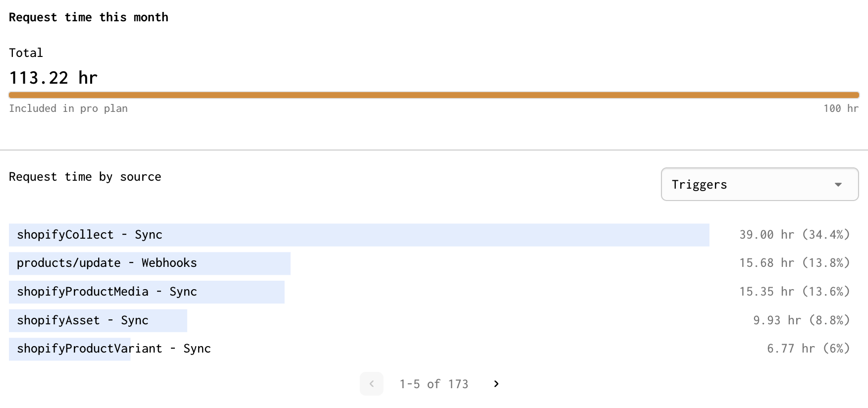The image size is (868, 408).
Task: Open the Triggers source filter box
Action: [x=760, y=184]
